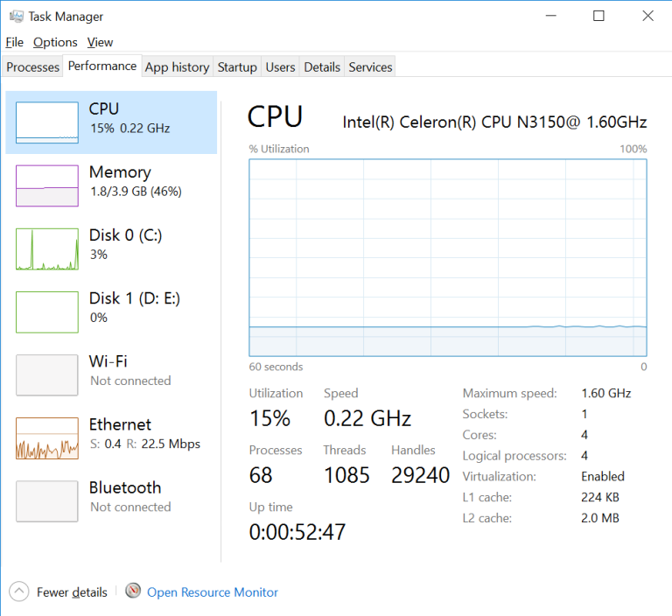Open Resource Monitor link

point(213,592)
